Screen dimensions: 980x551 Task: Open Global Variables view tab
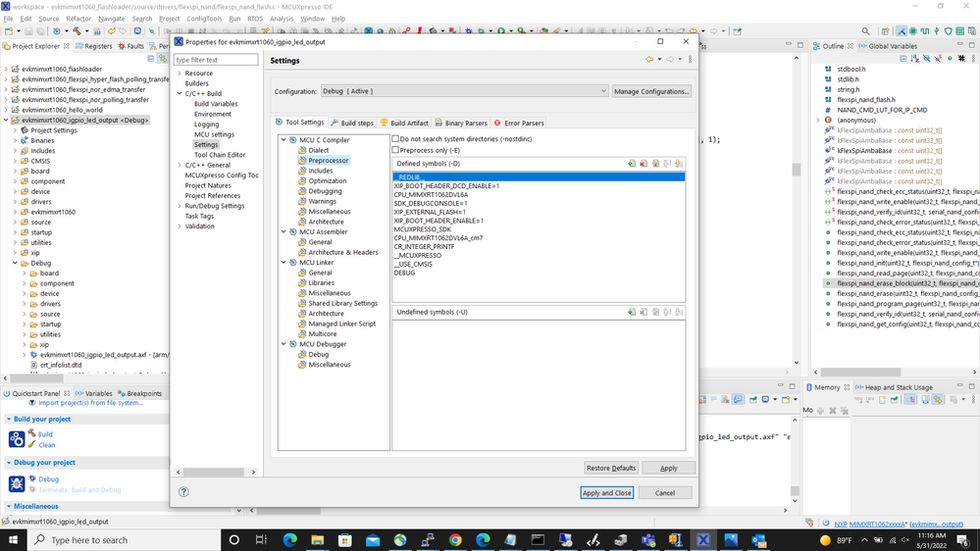[888, 46]
